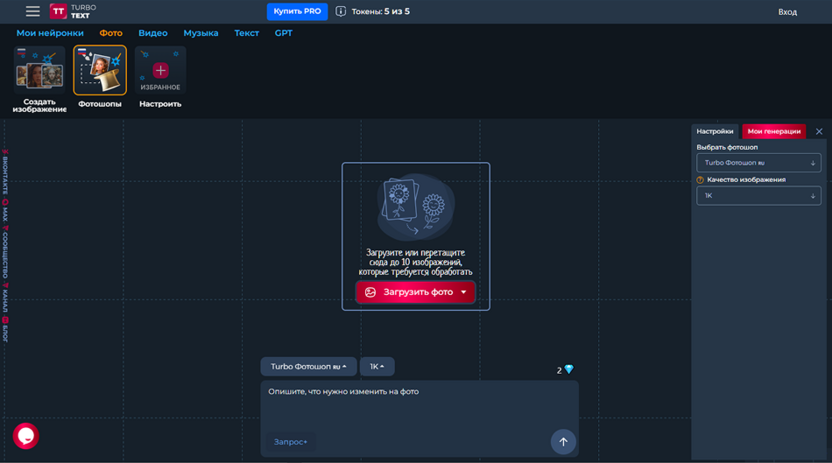Select the Фотошопы tool icon

[100, 71]
